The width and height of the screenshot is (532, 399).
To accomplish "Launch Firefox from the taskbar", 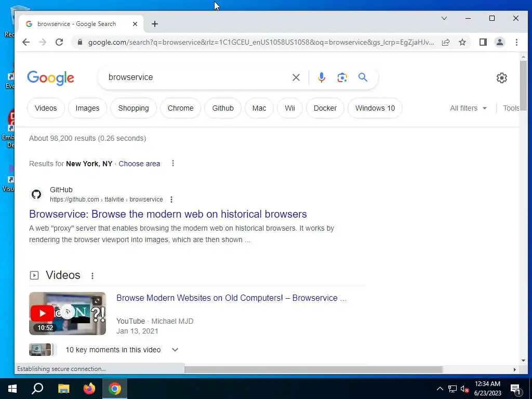I will tap(89, 389).
